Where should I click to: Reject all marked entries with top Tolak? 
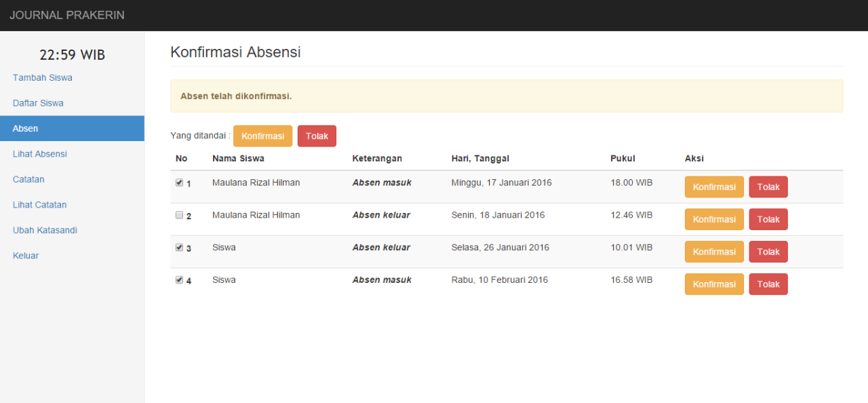click(317, 136)
